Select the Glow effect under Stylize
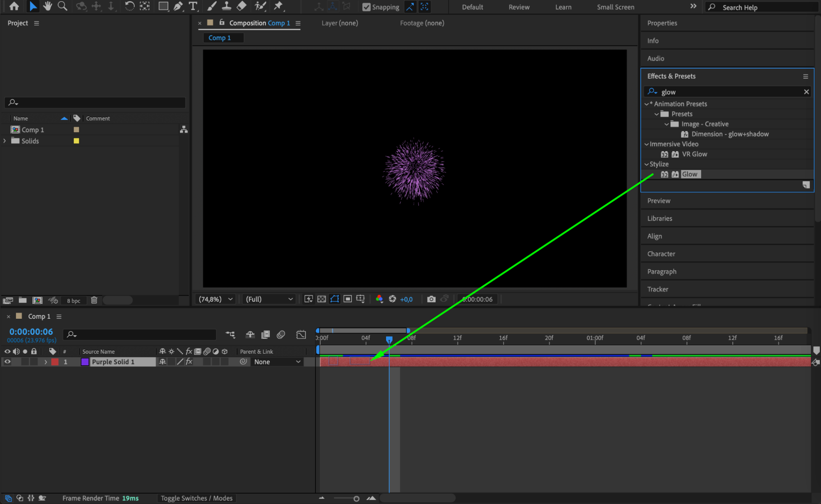The image size is (821, 504). click(689, 174)
